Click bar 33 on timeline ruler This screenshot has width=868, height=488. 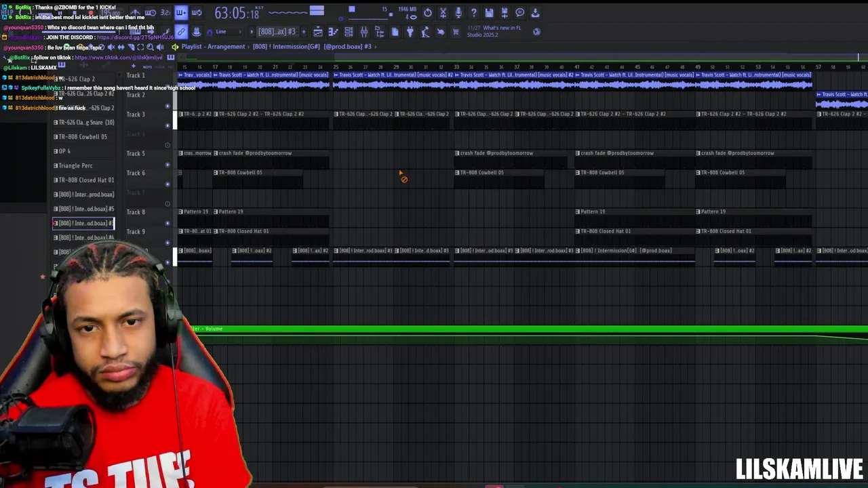point(456,67)
